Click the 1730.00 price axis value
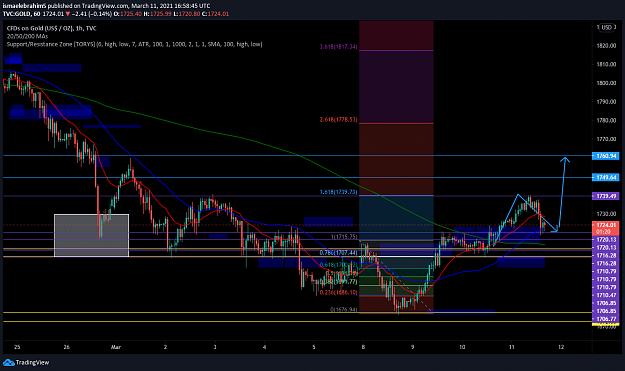The height and width of the screenshot is (371, 625). point(606,214)
